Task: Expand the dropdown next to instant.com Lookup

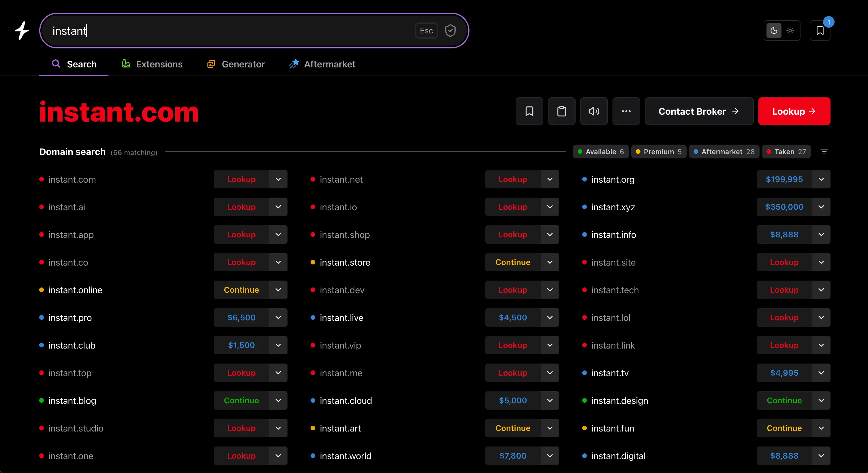Action: [x=278, y=179]
